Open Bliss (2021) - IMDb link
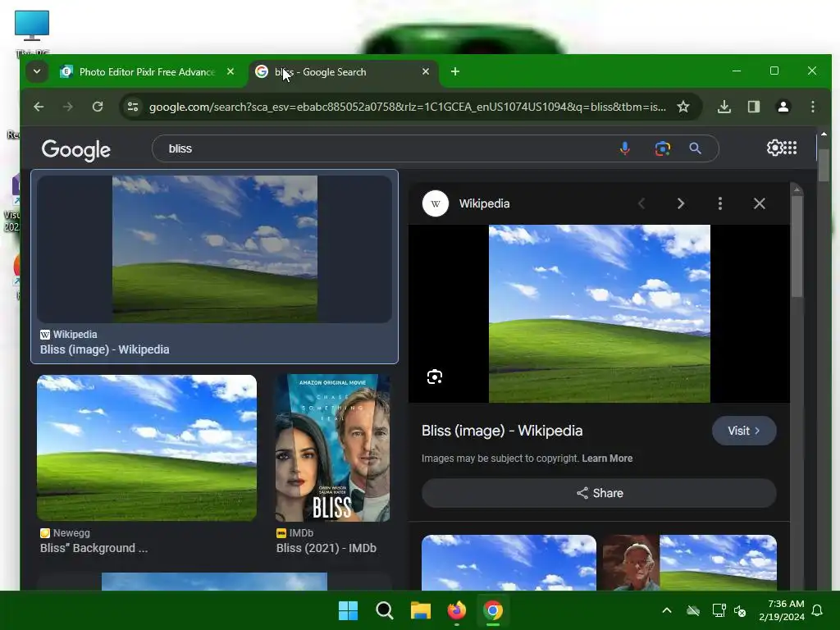Screen dimensions: 840x630 click(x=326, y=548)
